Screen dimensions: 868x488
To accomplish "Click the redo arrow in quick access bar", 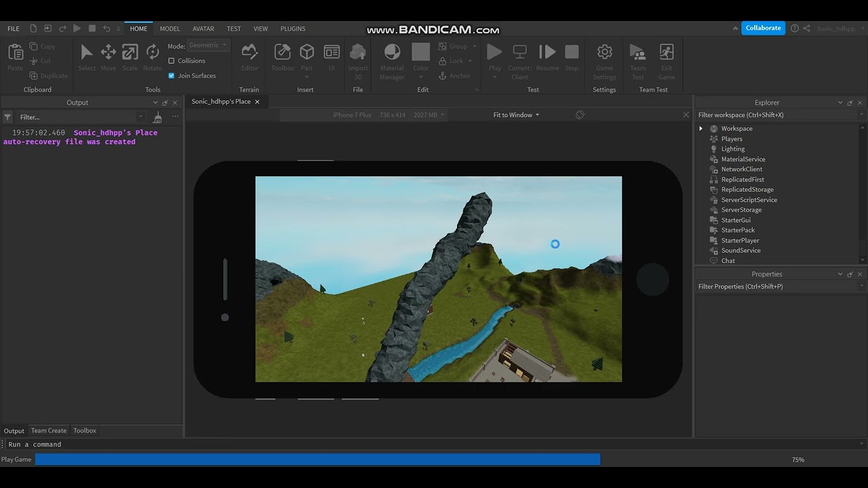I will (62, 28).
